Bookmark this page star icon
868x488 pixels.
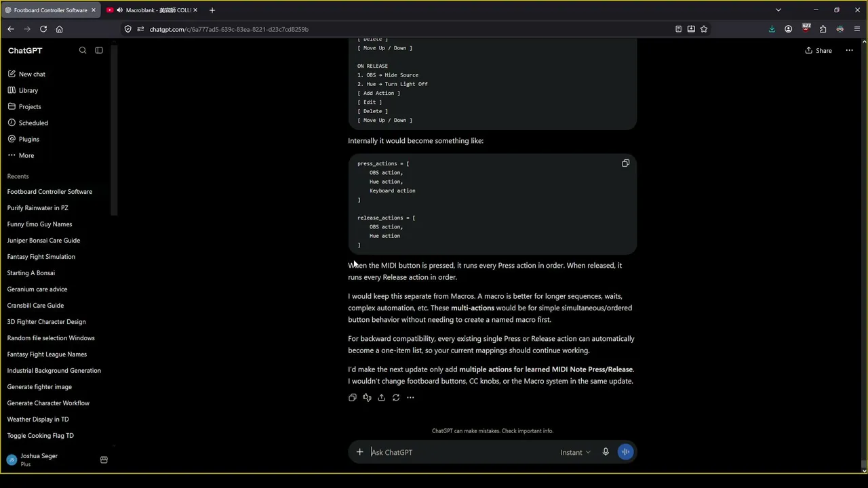click(704, 29)
